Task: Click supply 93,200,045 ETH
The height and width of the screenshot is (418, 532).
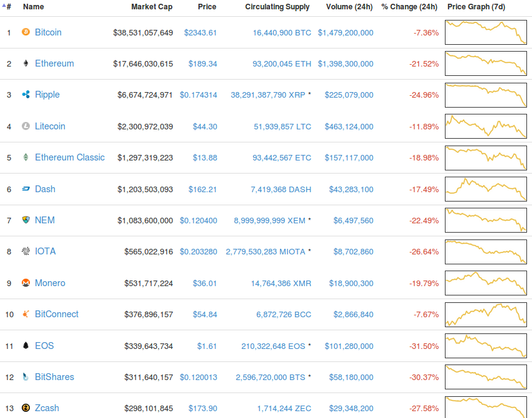Action: click(282, 64)
